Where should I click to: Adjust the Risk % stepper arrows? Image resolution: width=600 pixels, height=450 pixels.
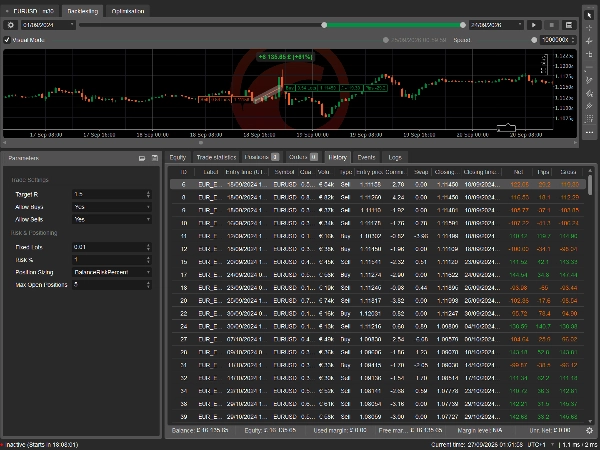tap(148, 260)
